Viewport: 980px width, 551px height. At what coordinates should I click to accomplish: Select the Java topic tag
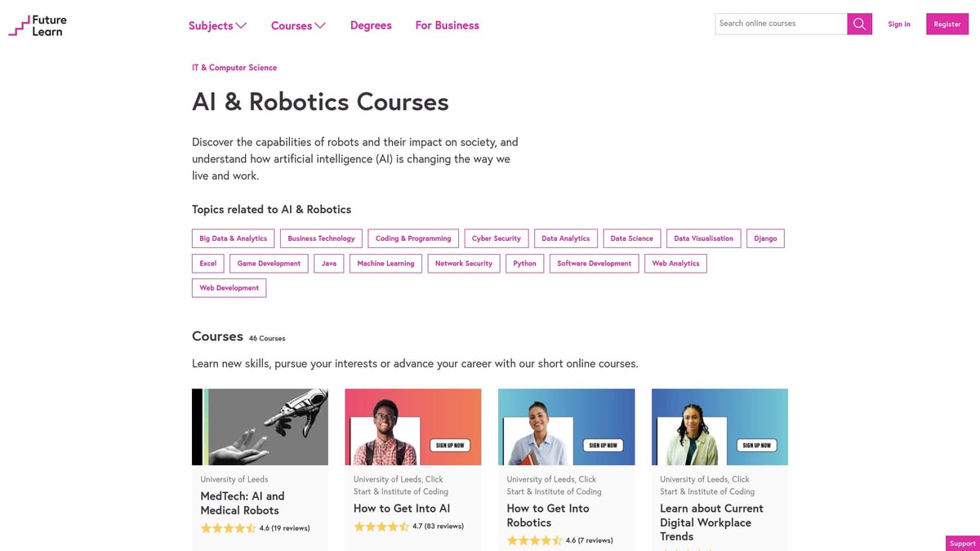click(329, 263)
